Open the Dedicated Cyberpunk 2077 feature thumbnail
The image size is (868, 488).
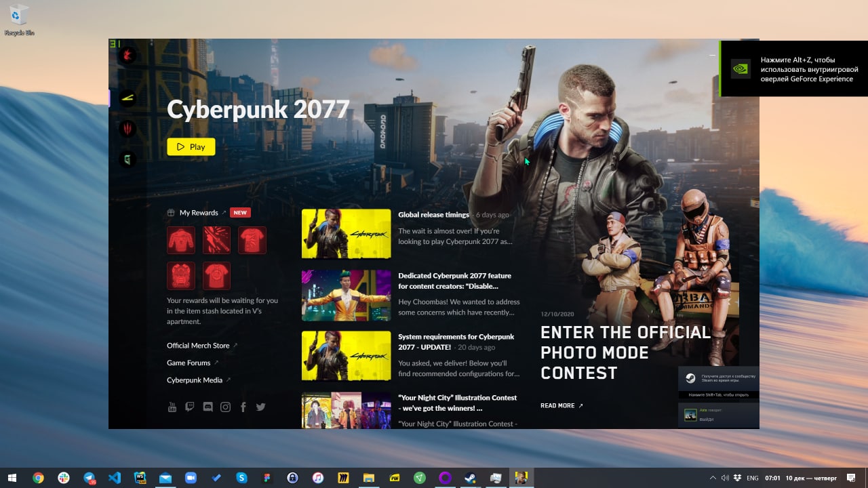[346, 295]
